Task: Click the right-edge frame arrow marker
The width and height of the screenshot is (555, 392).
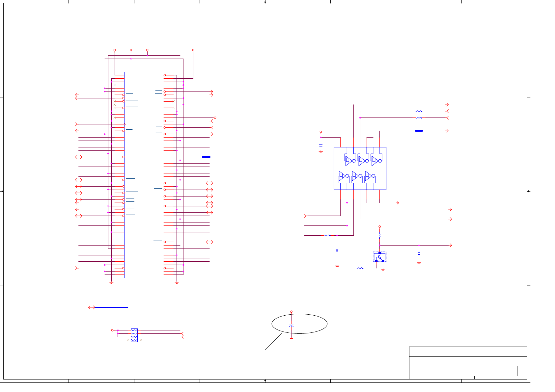Action: pos(528,191)
